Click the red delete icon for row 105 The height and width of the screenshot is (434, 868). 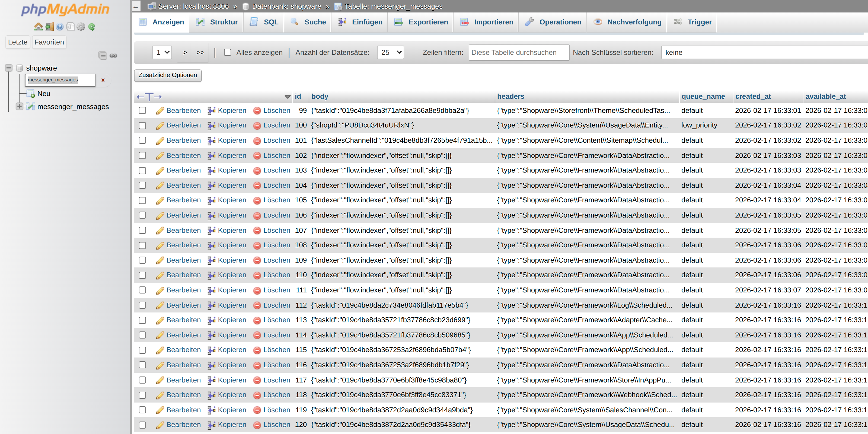tap(257, 200)
